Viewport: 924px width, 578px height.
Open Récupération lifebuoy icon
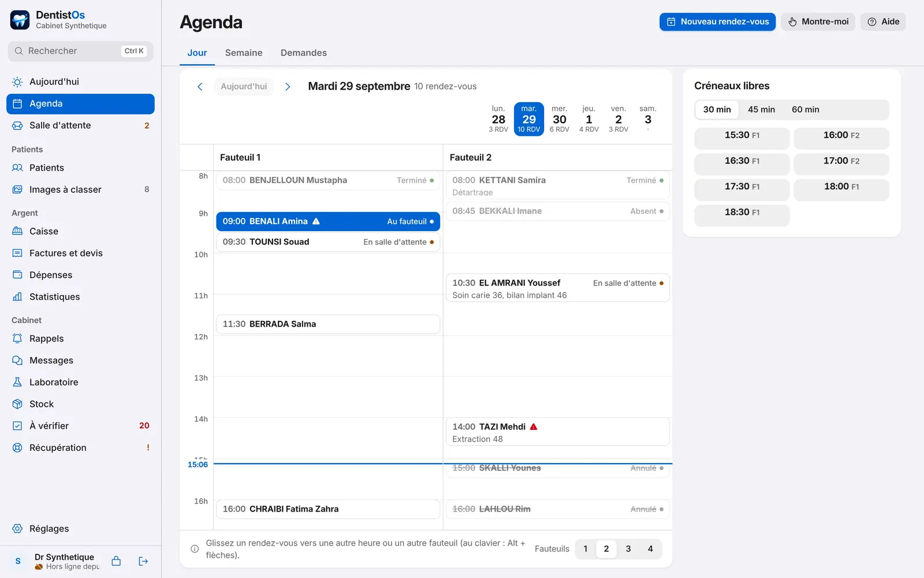pyautogui.click(x=17, y=447)
